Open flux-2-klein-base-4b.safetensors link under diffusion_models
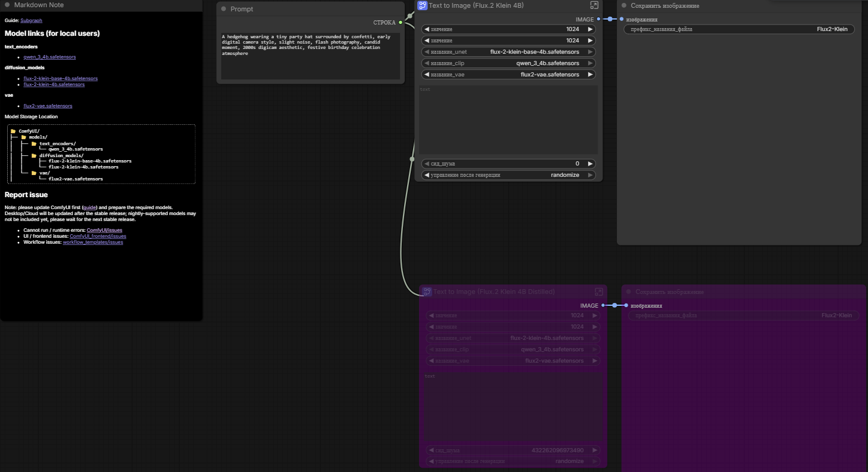This screenshot has height=472, width=868. coord(60,78)
